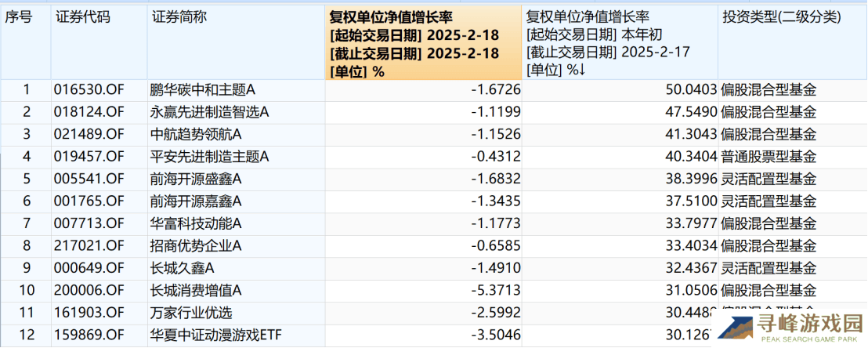The image size is (868, 348).
Task: Select 灵活配置型基金 type in row 9
Action: 769,268
